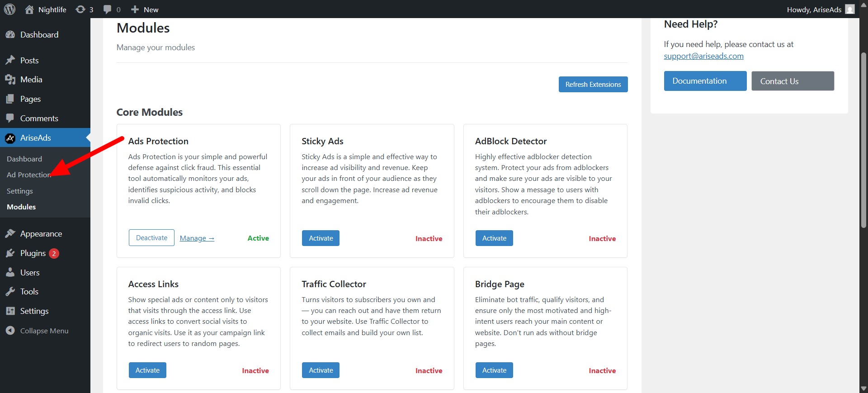Viewport: 868px width, 393px height.
Task: Click the Media icon in sidebar
Action: (10, 80)
